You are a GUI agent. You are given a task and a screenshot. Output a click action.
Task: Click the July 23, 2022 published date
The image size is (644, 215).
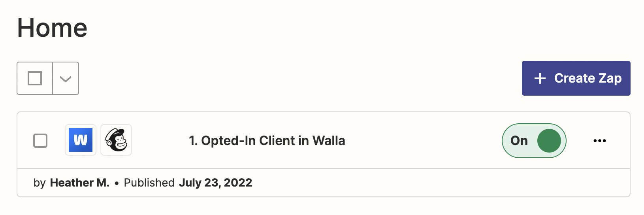pos(215,183)
